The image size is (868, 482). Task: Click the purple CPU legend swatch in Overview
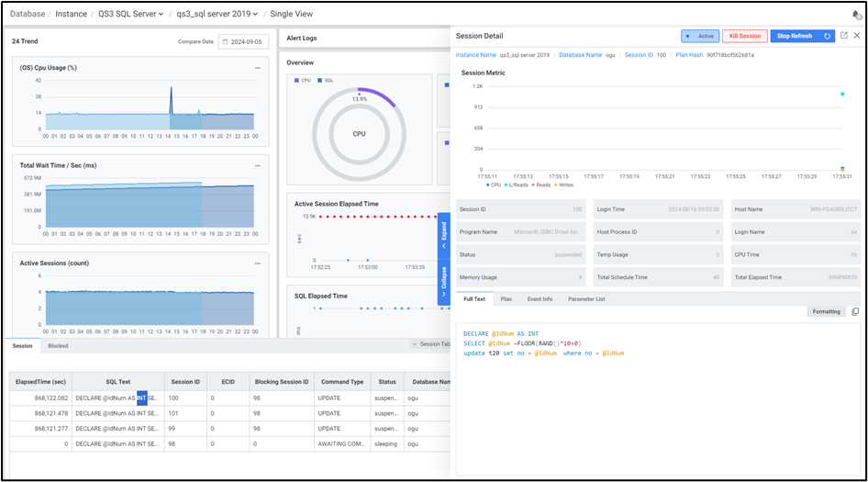296,81
